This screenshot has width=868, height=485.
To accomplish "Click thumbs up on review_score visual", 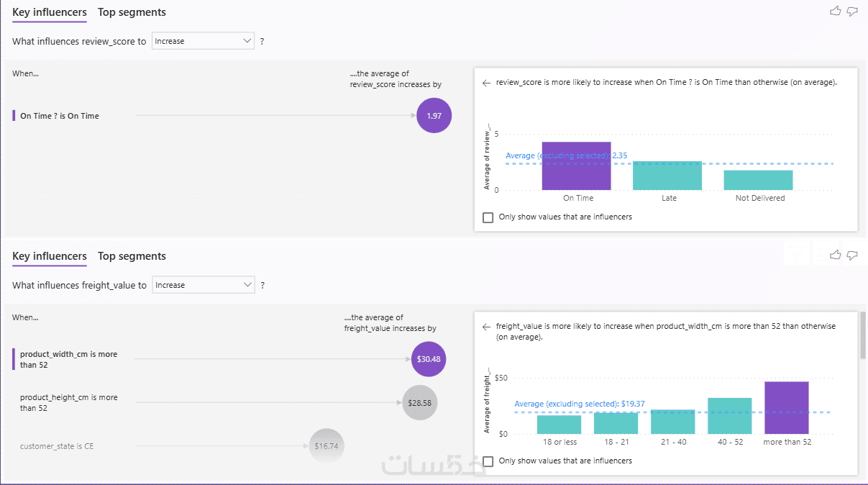I will [836, 11].
